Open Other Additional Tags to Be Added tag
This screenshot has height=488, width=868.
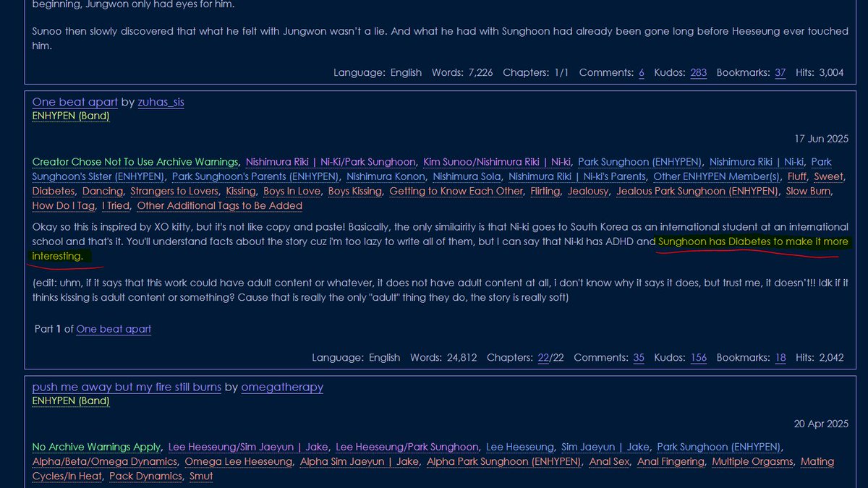coord(219,205)
